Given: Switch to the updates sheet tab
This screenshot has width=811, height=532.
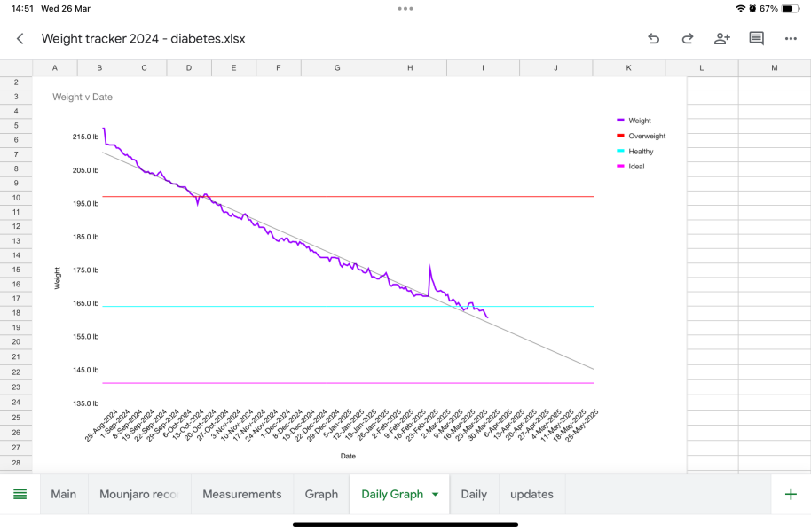Looking at the screenshot, I should pyautogui.click(x=531, y=494).
